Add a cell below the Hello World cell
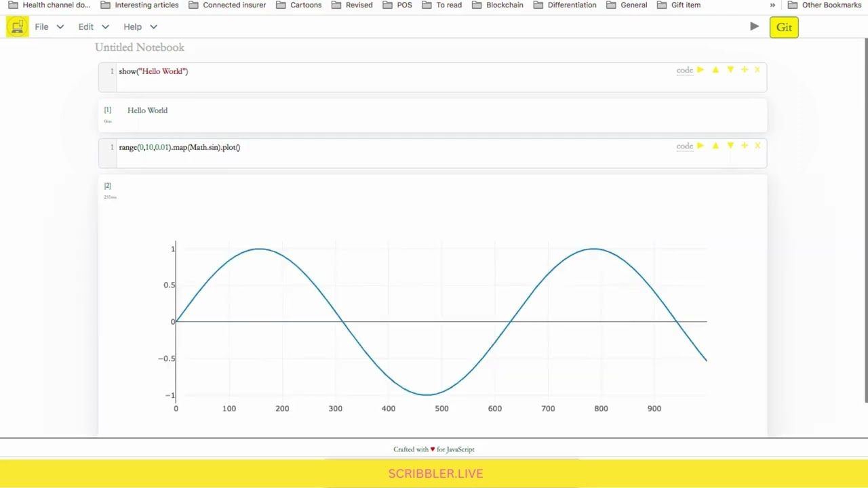 tap(745, 70)
